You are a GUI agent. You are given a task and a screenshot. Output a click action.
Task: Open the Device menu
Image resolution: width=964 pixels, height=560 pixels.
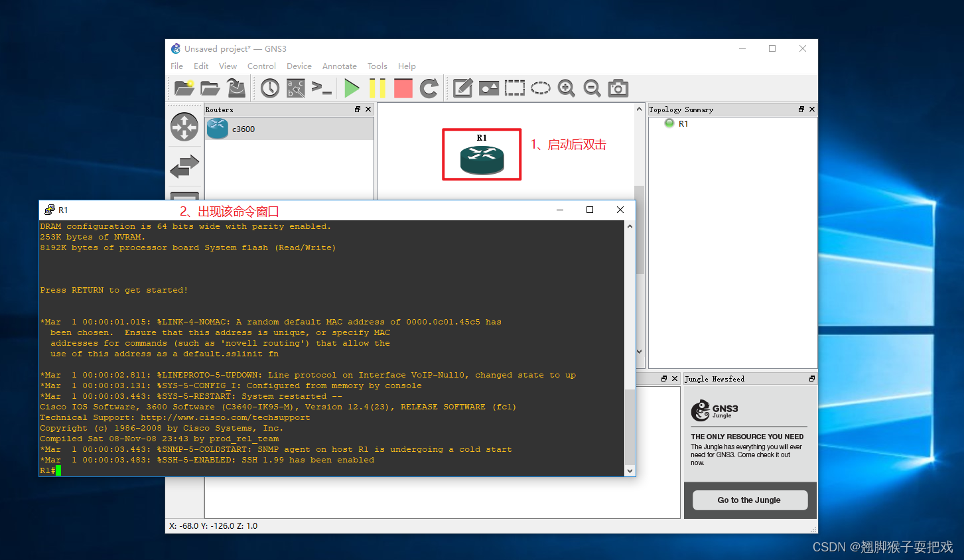coord(299,66)
